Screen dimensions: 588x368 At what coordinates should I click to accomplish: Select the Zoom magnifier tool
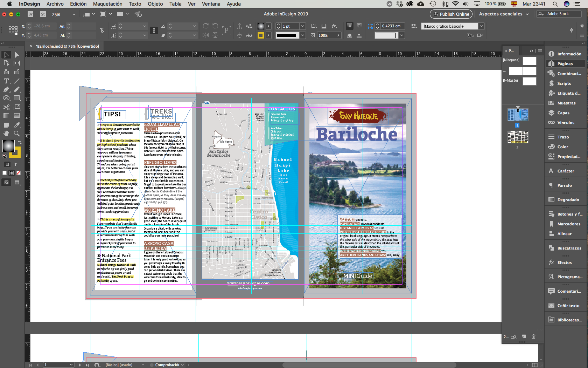[x=17, y=134]
